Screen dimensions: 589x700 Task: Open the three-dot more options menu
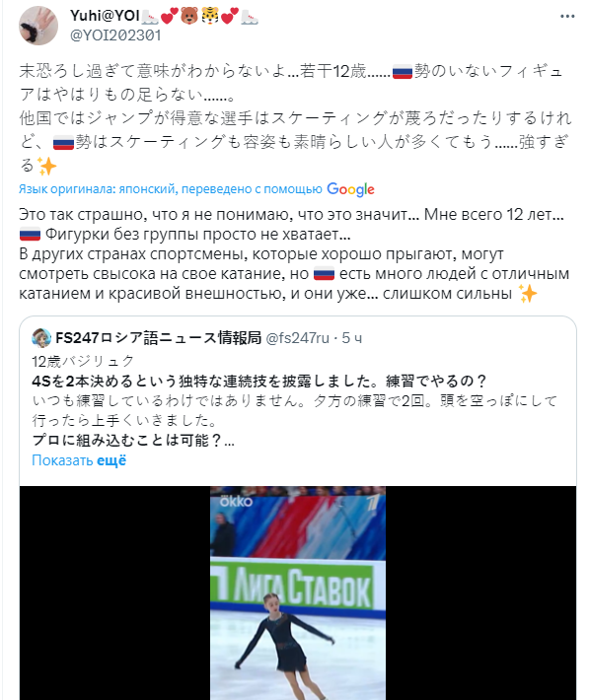[567, 16]
